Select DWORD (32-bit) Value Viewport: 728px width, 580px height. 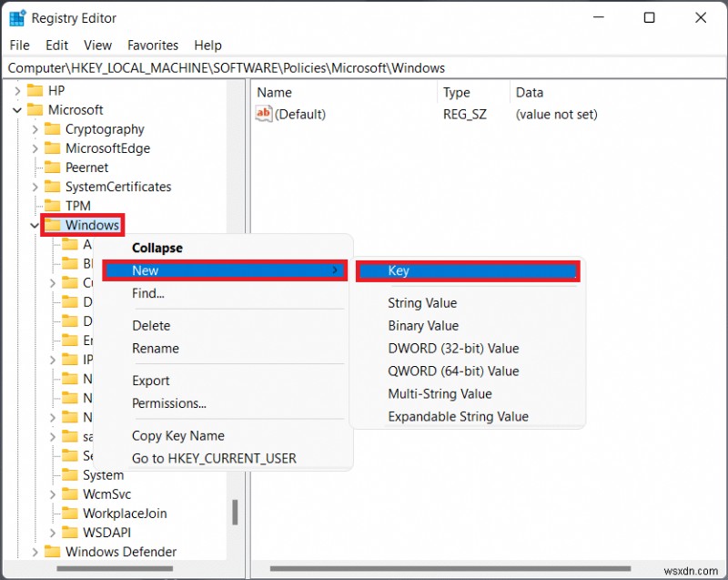point(468,349)
